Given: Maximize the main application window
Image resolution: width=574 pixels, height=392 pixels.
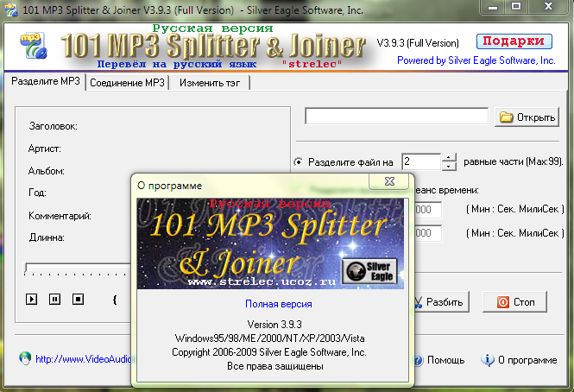Looking at the screenshot, I should (x=516, y=7).
